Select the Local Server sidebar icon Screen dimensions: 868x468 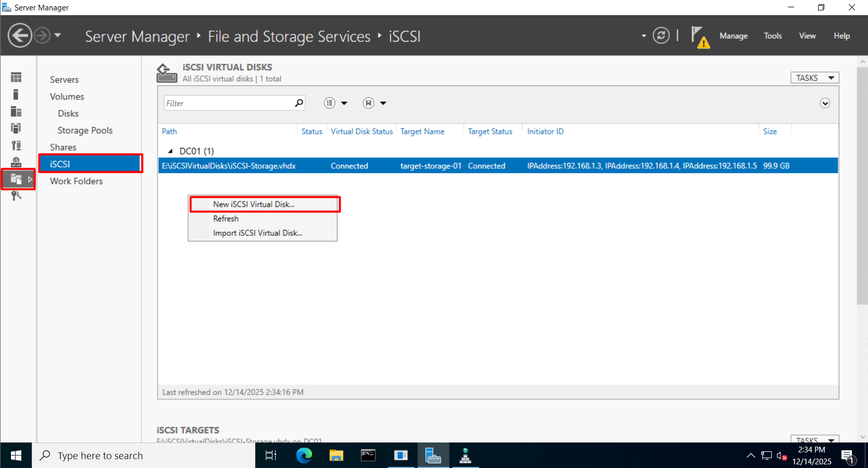pyautogui.click(x=16, y=94)
